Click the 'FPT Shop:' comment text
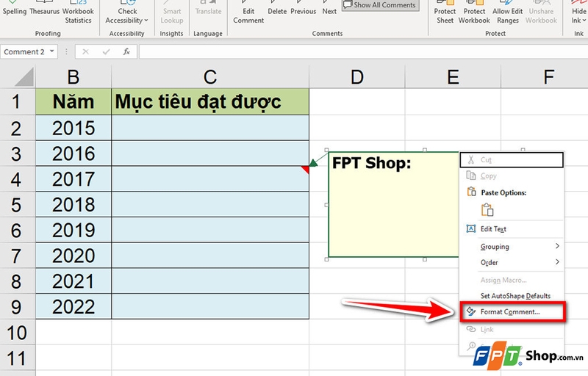 pos(371,163)
